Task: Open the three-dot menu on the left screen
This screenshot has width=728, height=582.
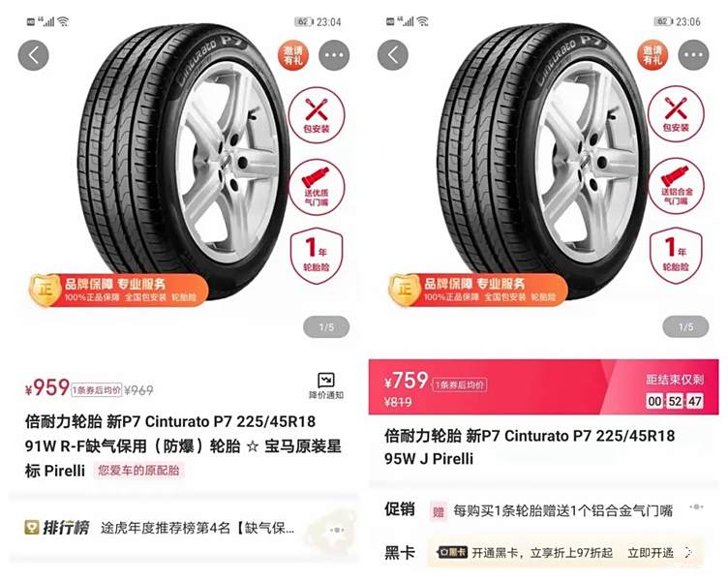Action: [x=334, y=55]
